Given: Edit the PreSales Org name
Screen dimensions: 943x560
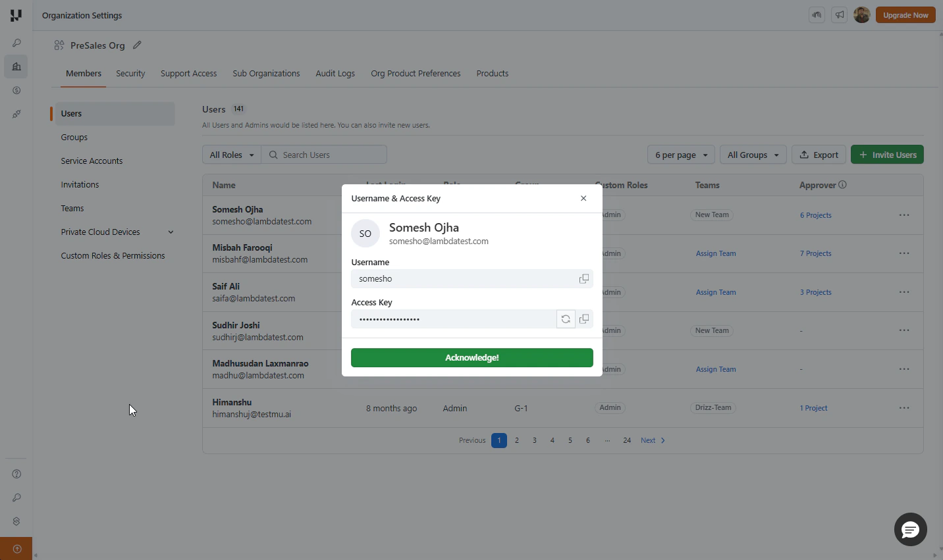Looking at the screenshot, I should click(x=137, y=45).
